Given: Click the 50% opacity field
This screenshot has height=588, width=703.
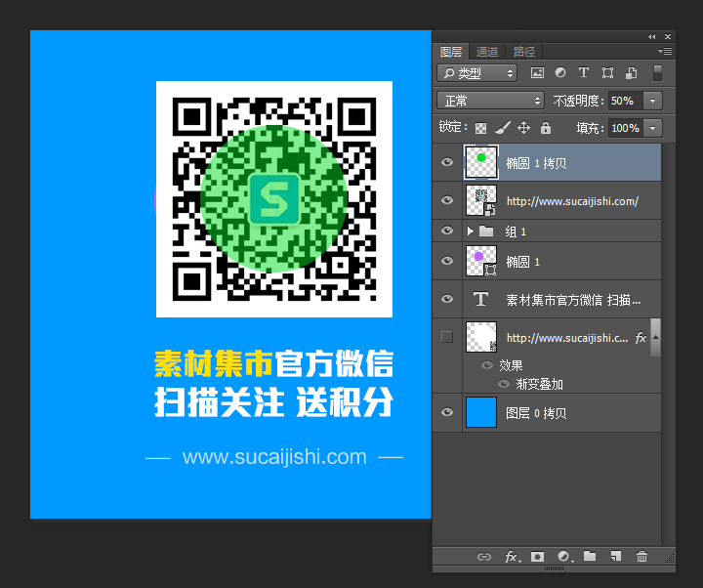Looking at the screenshot, I should pyautogui.click(x=626, y=101).
